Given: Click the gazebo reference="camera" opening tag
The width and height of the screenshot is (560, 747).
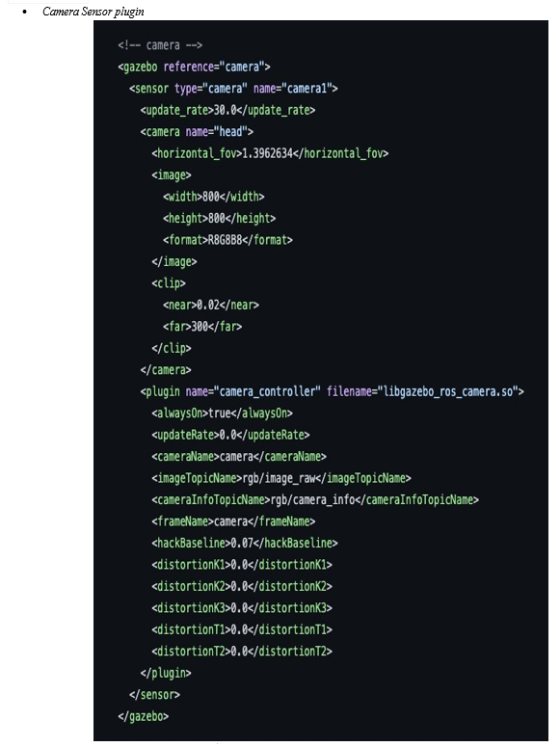Looking at the screenshot, I should [x=194, y=67].
